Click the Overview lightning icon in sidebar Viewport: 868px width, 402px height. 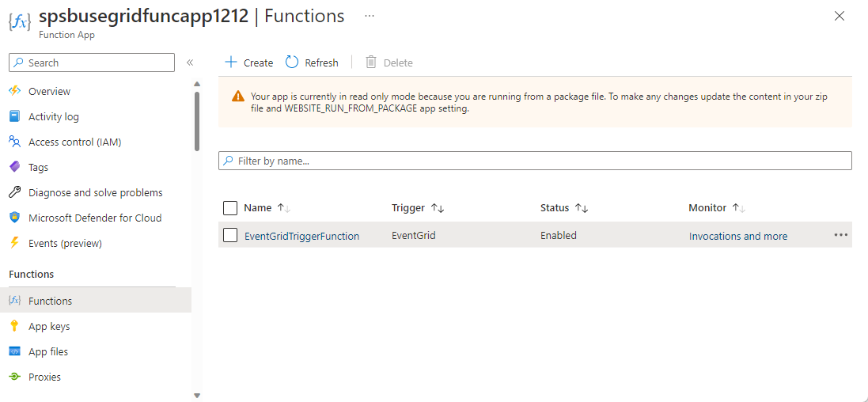pyautogui.click(x=14, y=91)
